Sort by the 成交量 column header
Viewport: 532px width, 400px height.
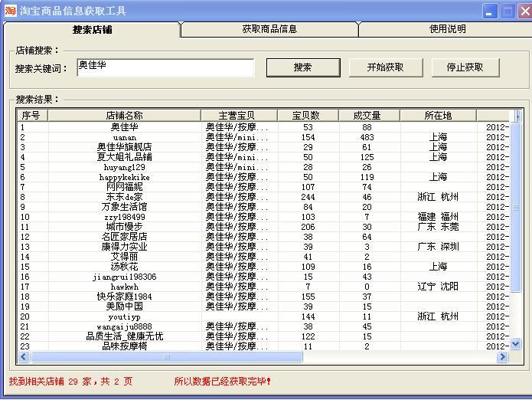(368, 116)
